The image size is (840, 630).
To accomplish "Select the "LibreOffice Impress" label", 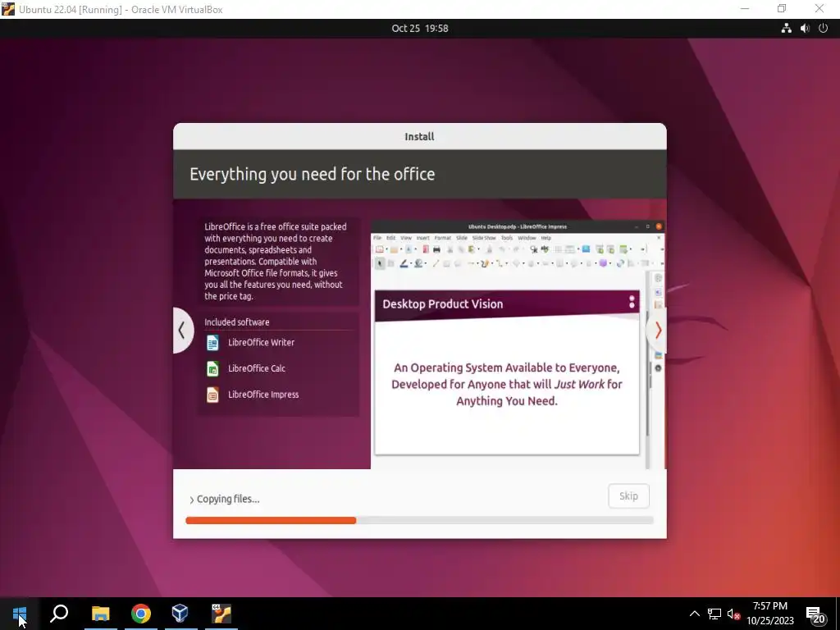I will [x=263, y=395].
